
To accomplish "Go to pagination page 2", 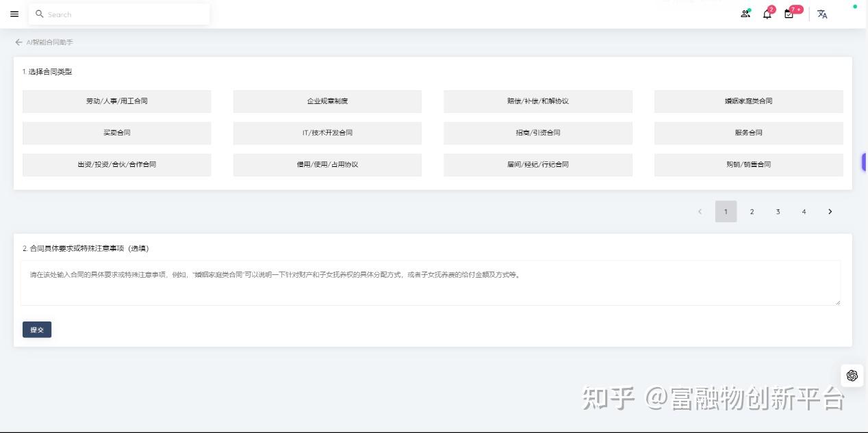I will coord(752,211).
